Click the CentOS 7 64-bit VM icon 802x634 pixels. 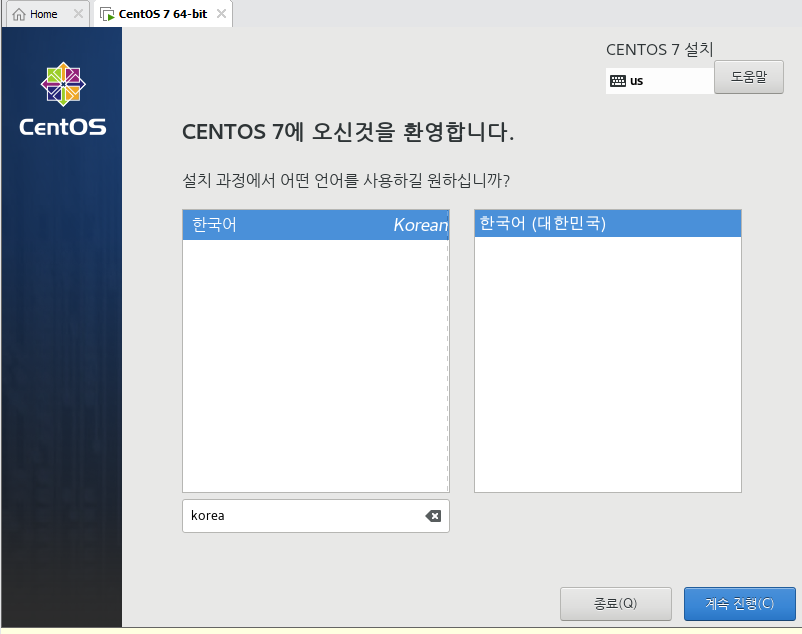[107, 14]
